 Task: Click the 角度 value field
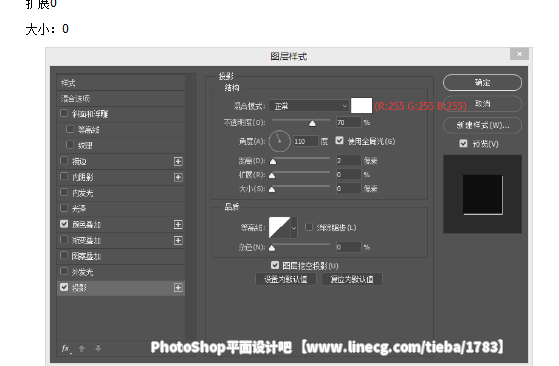(306, 141)
